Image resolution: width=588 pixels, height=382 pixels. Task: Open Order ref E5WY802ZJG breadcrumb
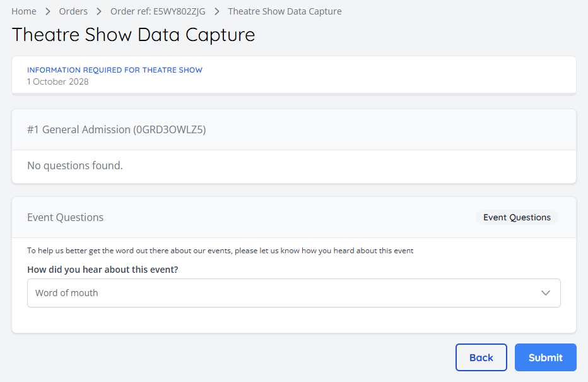(158, 11)
